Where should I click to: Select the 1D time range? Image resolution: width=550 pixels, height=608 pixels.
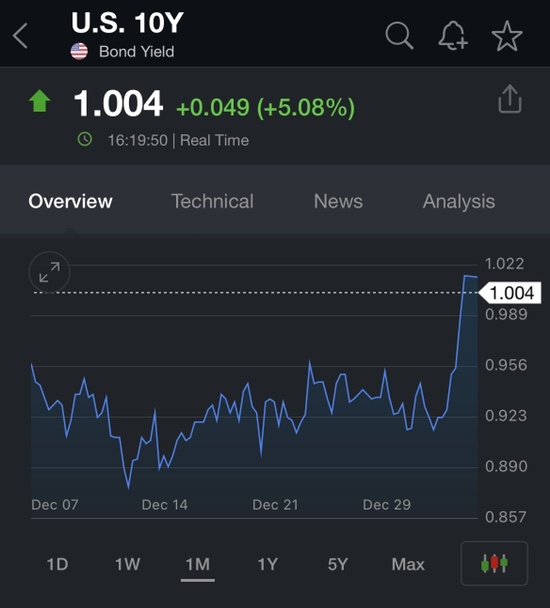[57, 564]
